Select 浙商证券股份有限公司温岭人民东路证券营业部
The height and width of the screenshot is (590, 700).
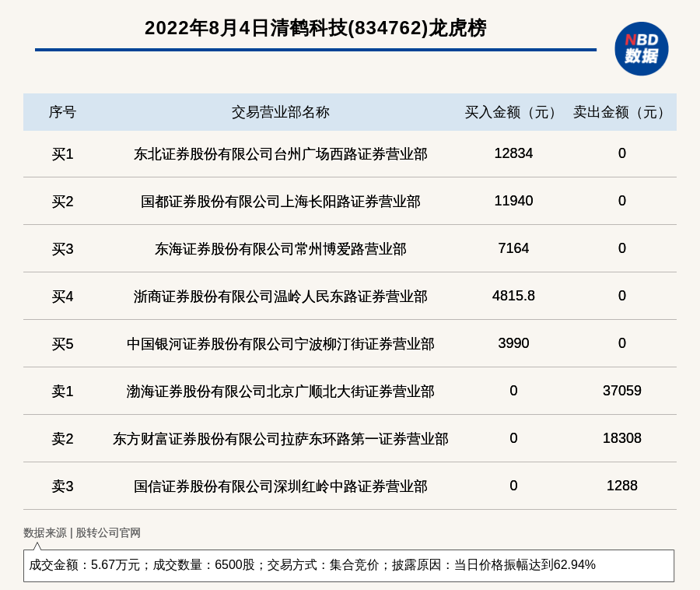pos(280,297)
